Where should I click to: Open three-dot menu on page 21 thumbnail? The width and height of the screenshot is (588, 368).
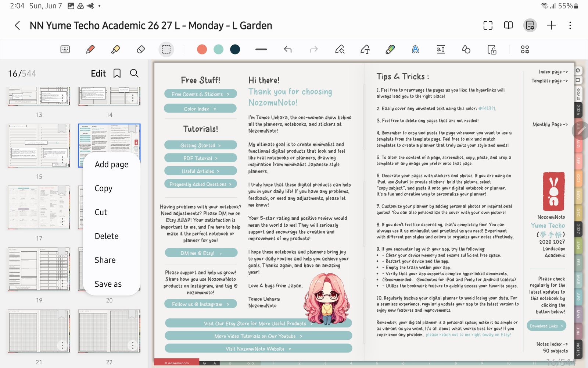[62, 345]
